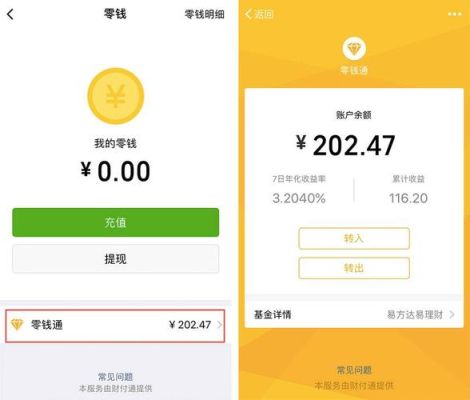
Task: Click the 提现 withdraw button
Action: pyautogui.click(x=116, y=259)
